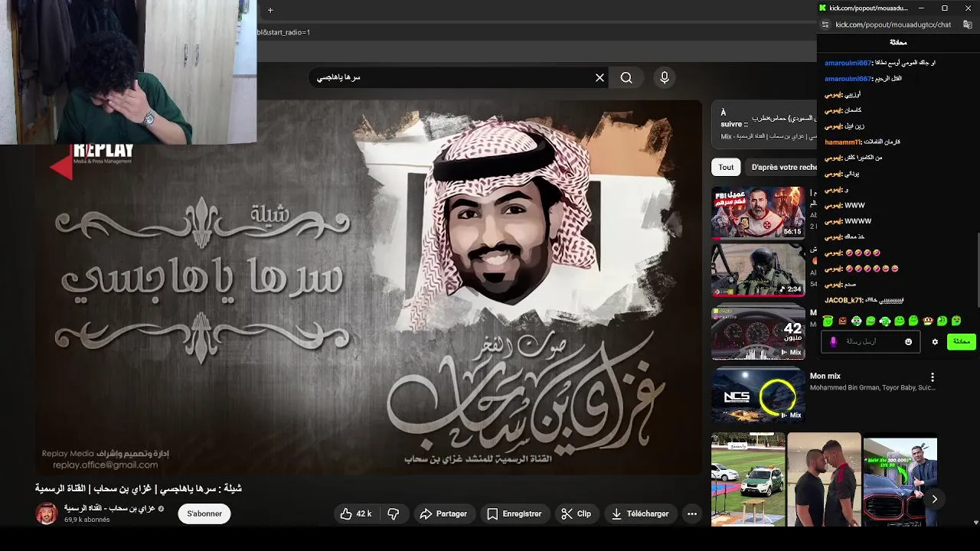Open the three-dot more actions menu under video

692,514
